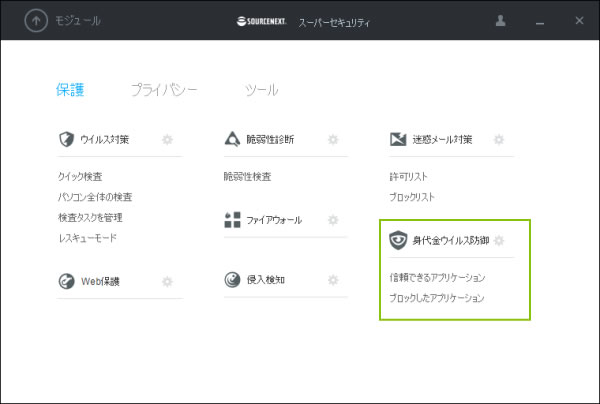Click the 侵入検知 radar icon
600x404 pixels.
(x=232, y=280)
